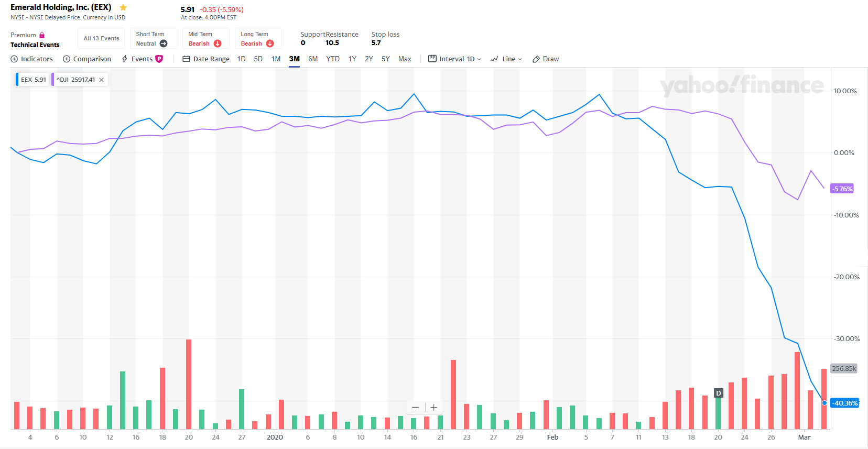Click the Short Term neutral arrow icon

pyautogui.click(x=164, y=43)
